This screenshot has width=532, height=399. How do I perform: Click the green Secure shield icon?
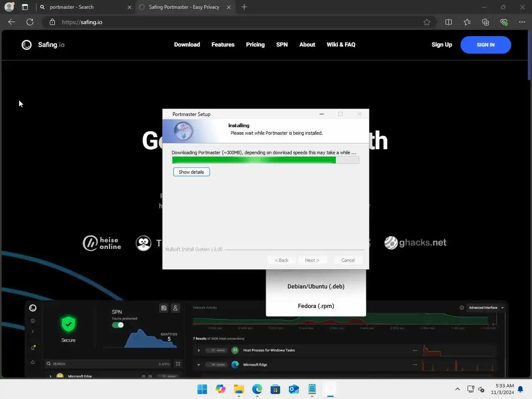tap(69, 324)
